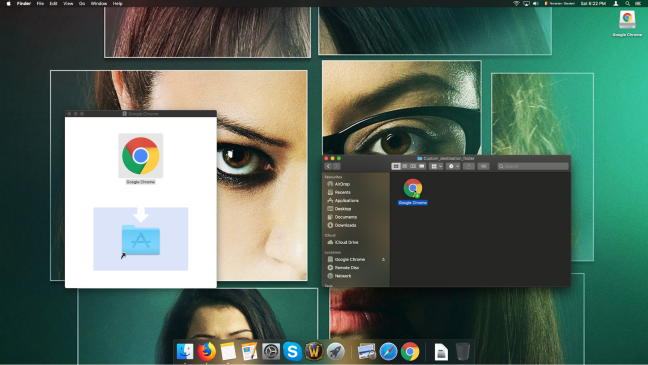Click the custom_destination_folder window title
Viewport: 648px width, 365px height.
coord(448,158)
